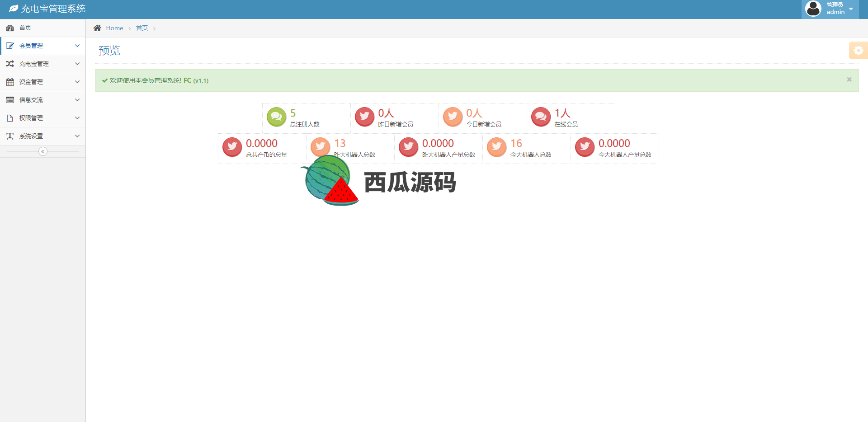
Task: Click the 充电宝管理 shuffle icon
Action: [x=10, y=64]
